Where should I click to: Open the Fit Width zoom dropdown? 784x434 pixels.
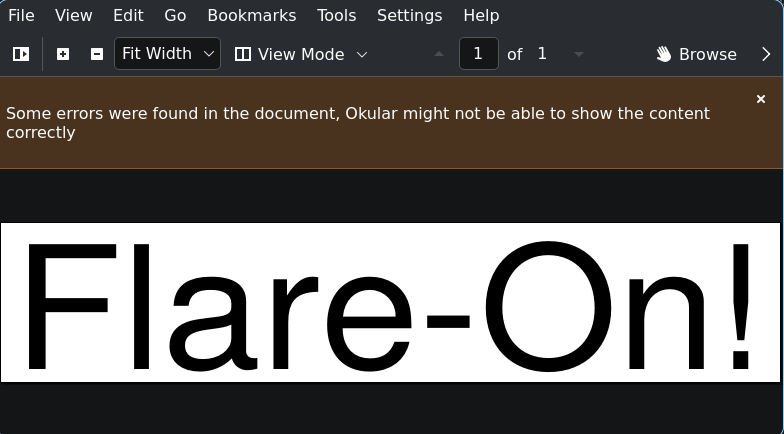coord(167,54)
